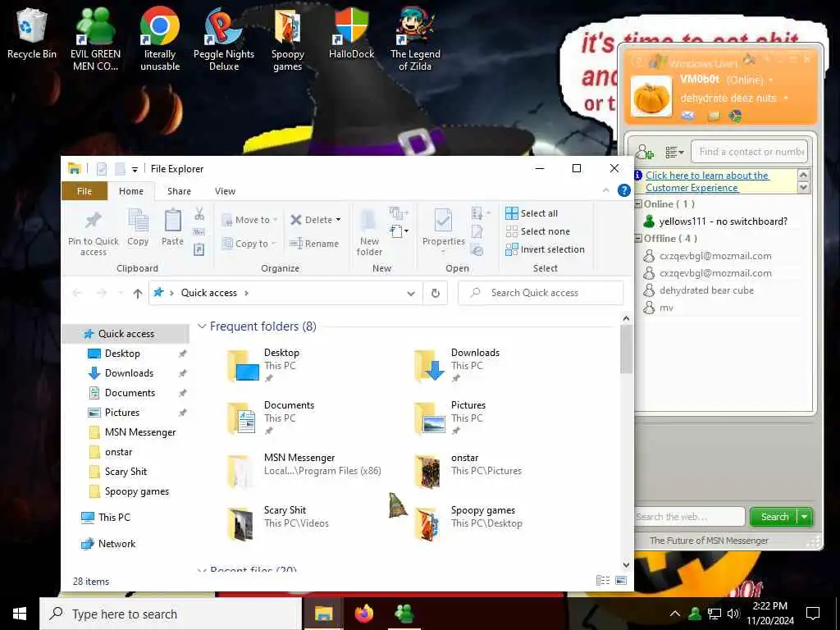Show hidden tray icons chevron
This screenshot has width=840, height=630.
675,614
